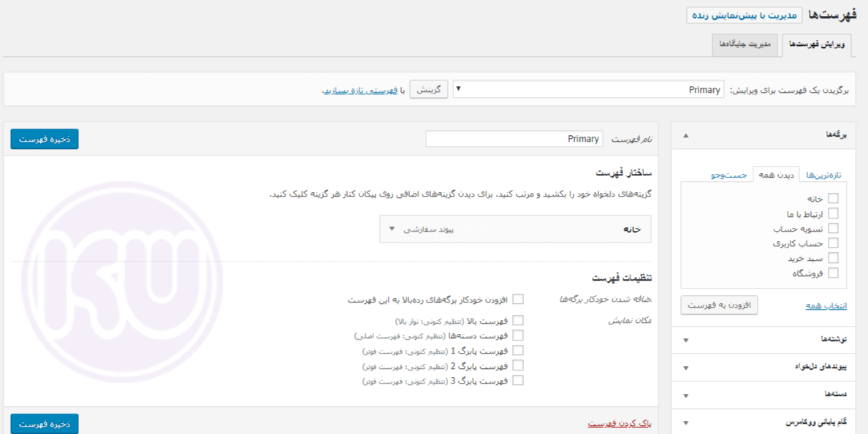The height and width of the screenshot is (434, 868).
Task: Tick فهرست پابرگ 3 checkbox
Action: 518,381
